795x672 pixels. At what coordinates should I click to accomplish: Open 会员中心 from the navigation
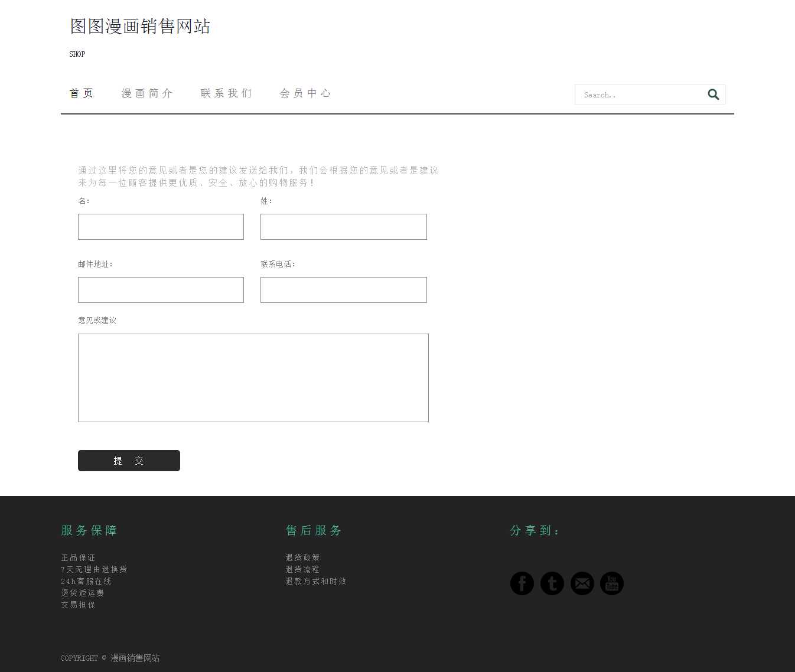(305, 93)
